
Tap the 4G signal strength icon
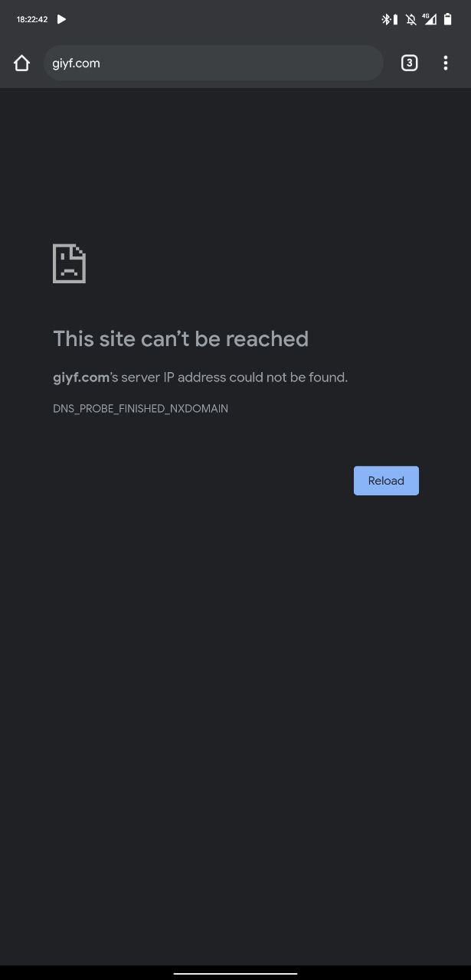(430, 19)
